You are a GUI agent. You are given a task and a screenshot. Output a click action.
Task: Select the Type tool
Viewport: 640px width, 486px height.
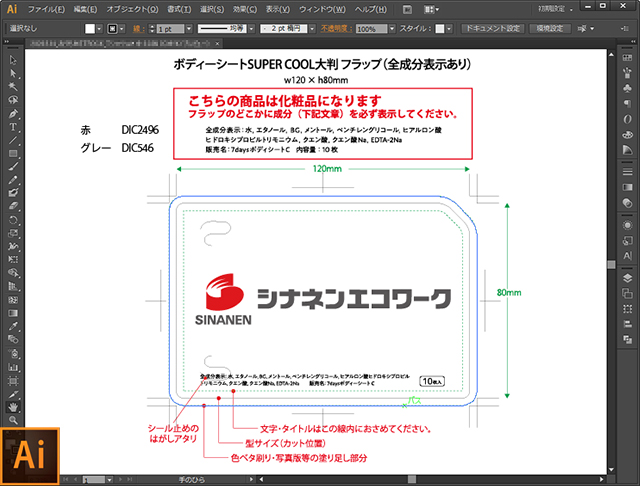click(13, 127)
